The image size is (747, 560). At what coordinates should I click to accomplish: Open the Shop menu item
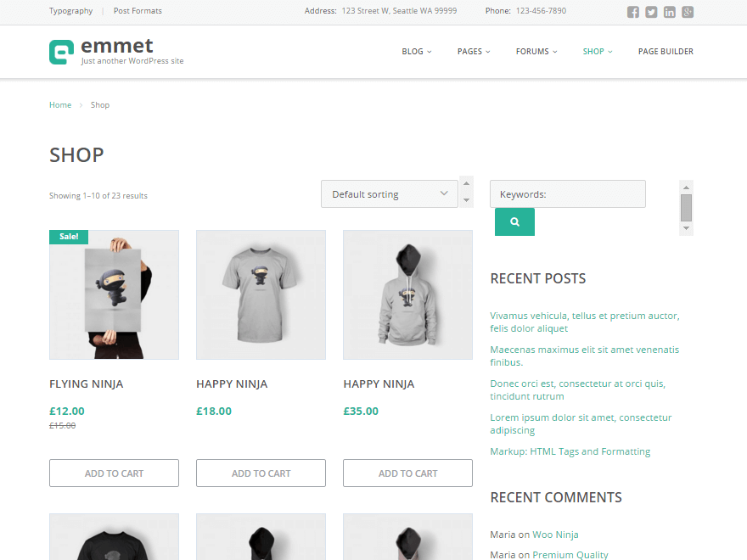(x=597, y=52)
